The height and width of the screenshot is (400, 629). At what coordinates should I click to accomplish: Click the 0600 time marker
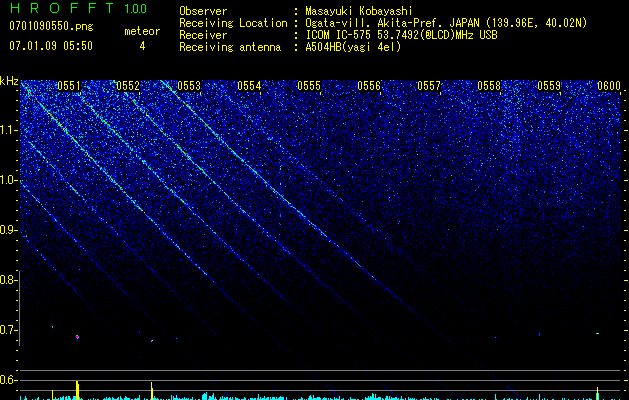pos(609,86)
